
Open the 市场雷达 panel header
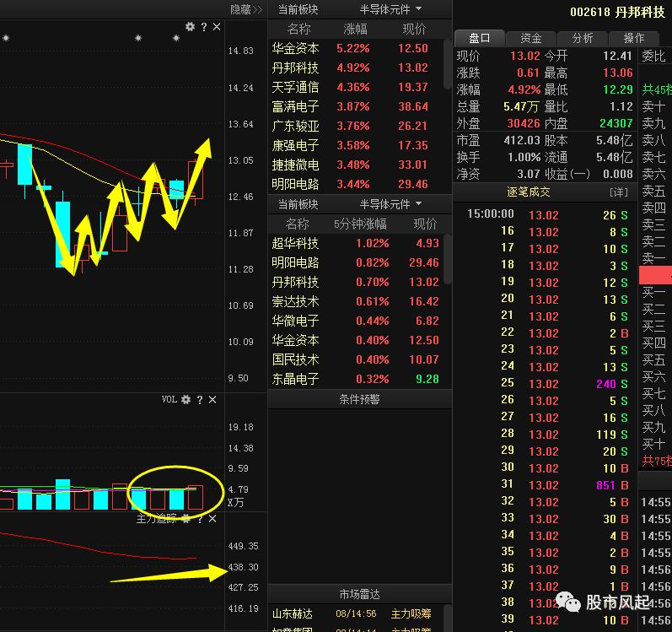[x=359, y=594]
